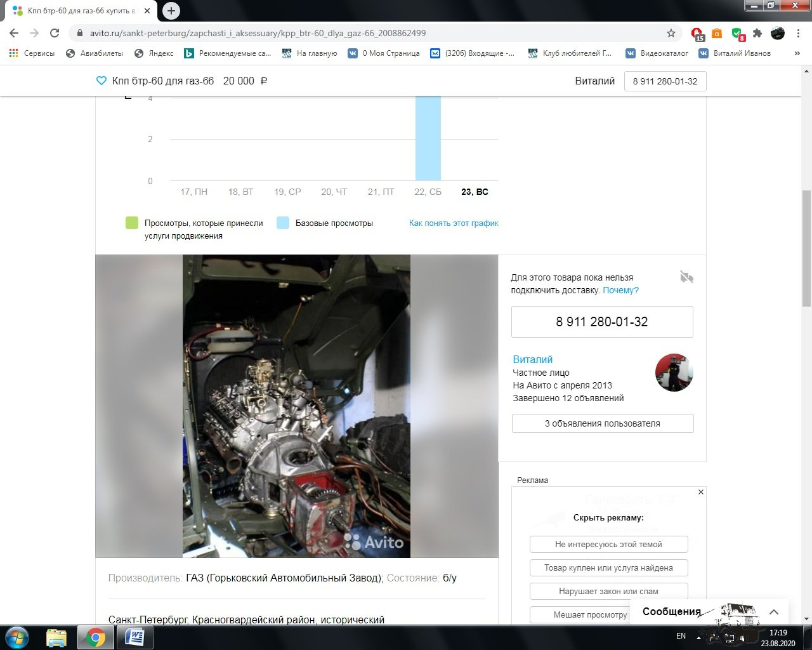Click the blue base-views legend swatch
Image resolution: width=812 pixels, height=650 pixels.
(283, 223)
